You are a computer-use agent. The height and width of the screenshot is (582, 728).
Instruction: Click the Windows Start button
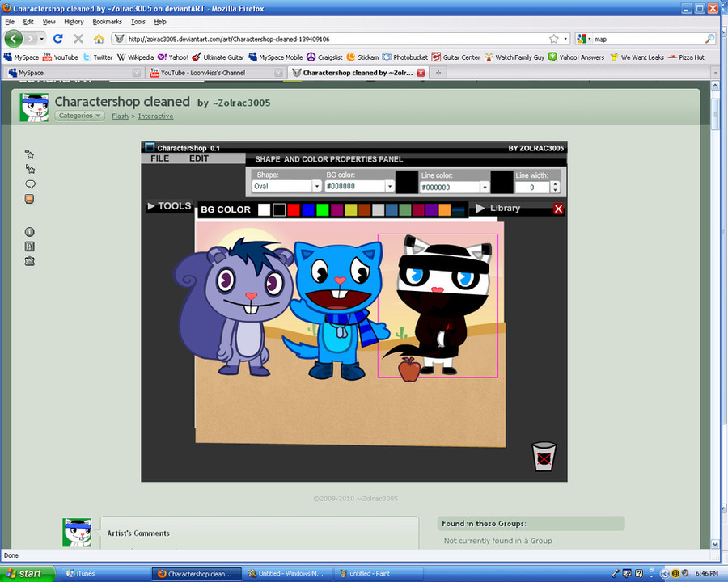click(28, 574)
